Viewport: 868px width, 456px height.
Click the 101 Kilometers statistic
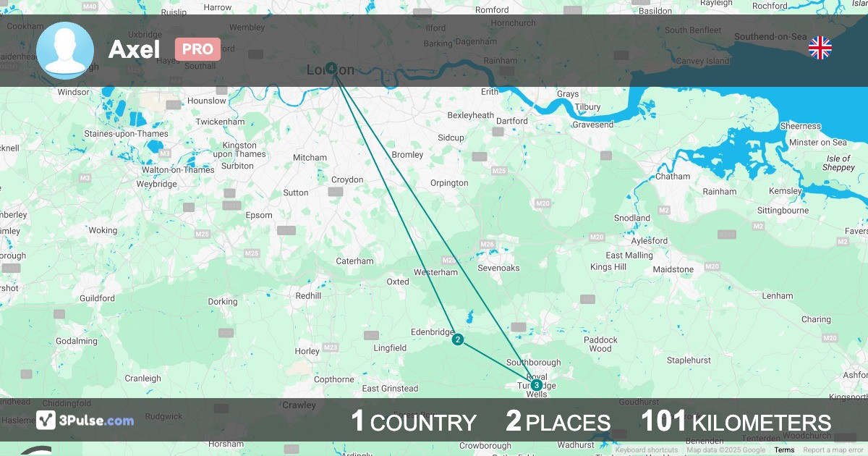(x=736, y=421)
